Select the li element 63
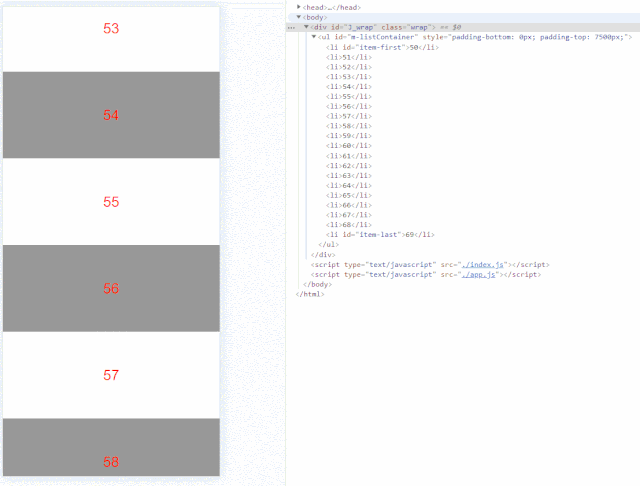The image size is (640, 486). pos(349,175)
